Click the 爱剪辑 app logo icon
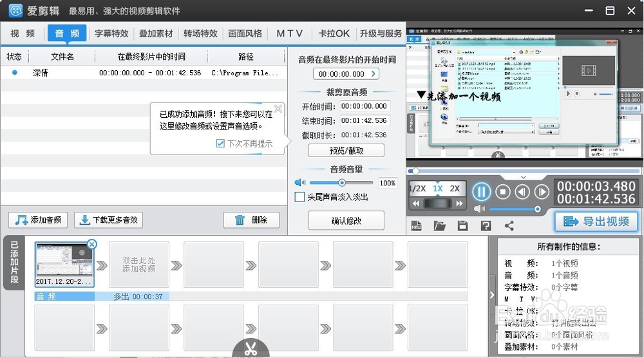Image resolution: width=644 pixels, height=358 pixels. [x=15, y=10]
